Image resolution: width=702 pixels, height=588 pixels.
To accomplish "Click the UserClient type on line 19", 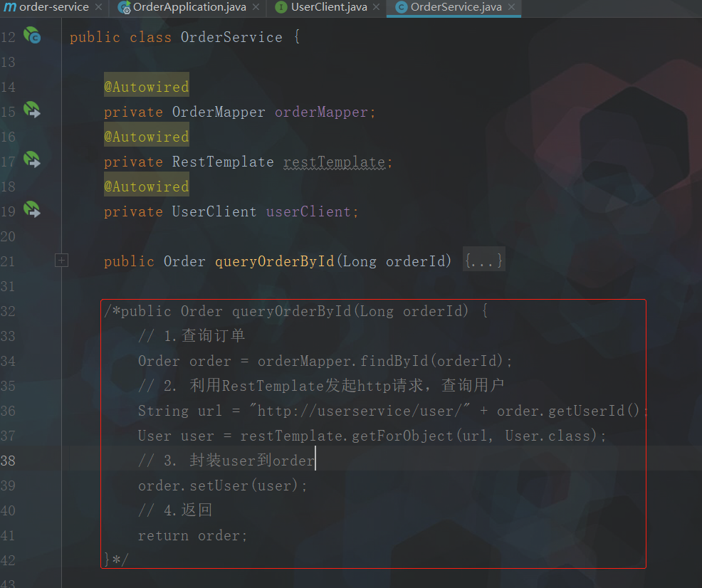I will [214, 211].
